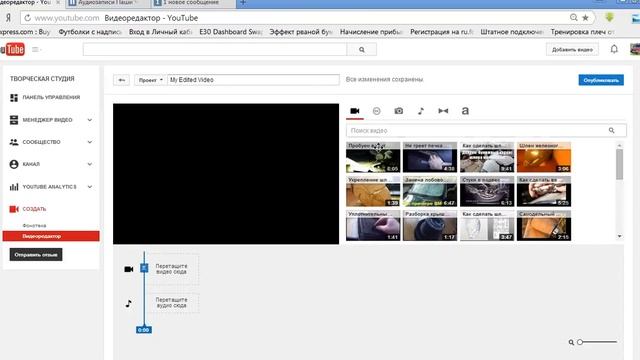Switch to the Аудиозаписи browser tab
Image resolution: width=640 pixels, height=360 pixels.
pyautogui.click(x=108, y=3)
